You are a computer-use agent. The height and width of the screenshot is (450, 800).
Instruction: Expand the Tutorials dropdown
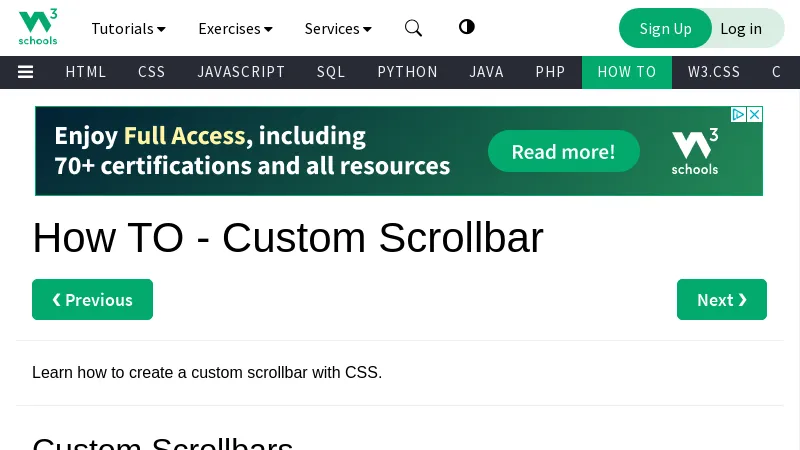click(128, 28)
